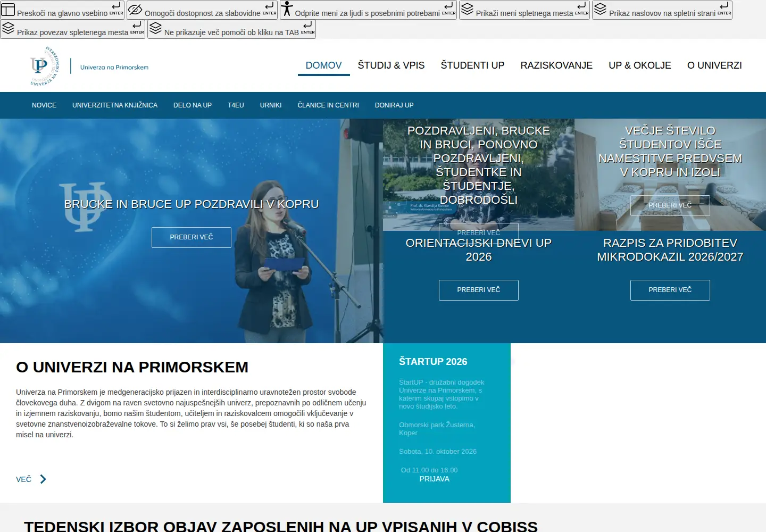Open the ŠTUDIJ & VPIS menu
The image size is (766, 532).
(x=392, y=65)
